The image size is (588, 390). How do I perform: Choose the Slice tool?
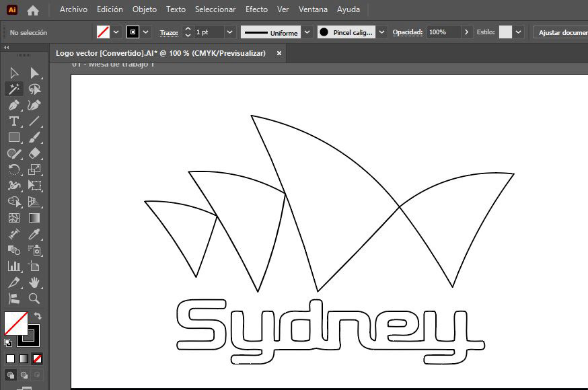point(14,282)
